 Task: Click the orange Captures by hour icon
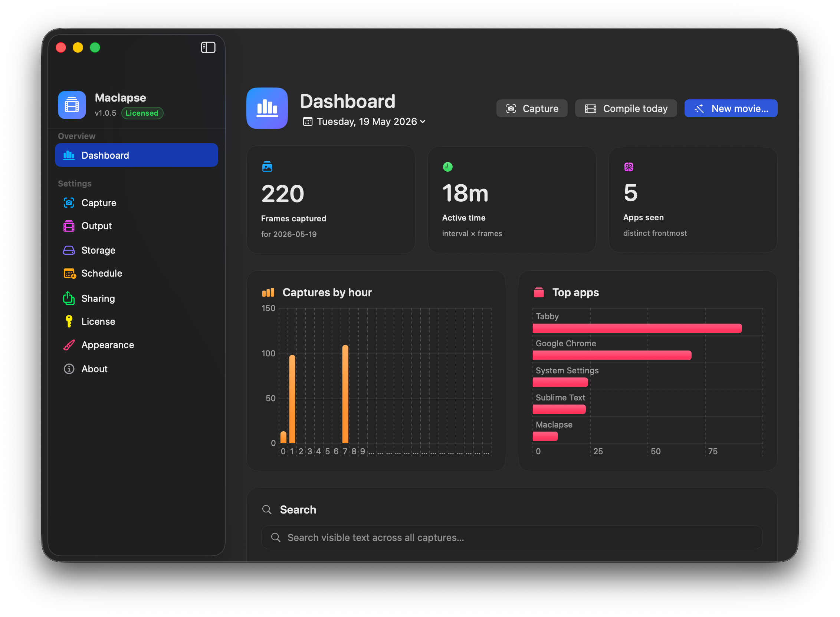pos(268,293)
